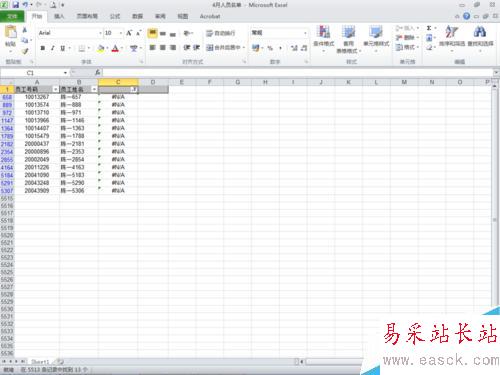Click the percent style icon
The height and width of the screenshot is (375, 500).
pyautogui.click(x=270, y=48)
